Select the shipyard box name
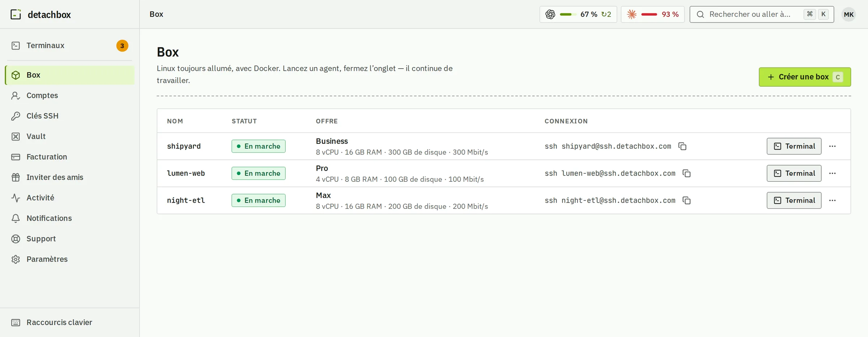Image resolution: width=868 pixels, height=337 pixels. (x=184, y=146)
